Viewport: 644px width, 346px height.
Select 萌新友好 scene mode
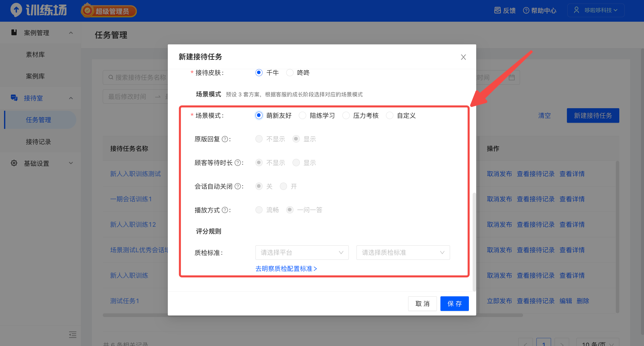(x=259, y=116)
